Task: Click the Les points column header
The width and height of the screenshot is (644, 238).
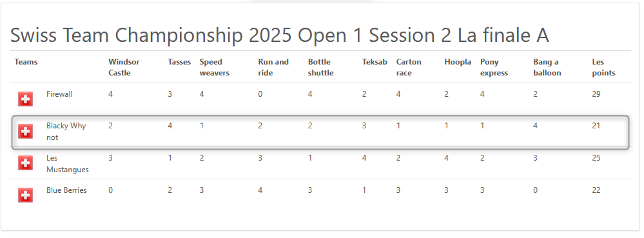Action: [604, 68]
